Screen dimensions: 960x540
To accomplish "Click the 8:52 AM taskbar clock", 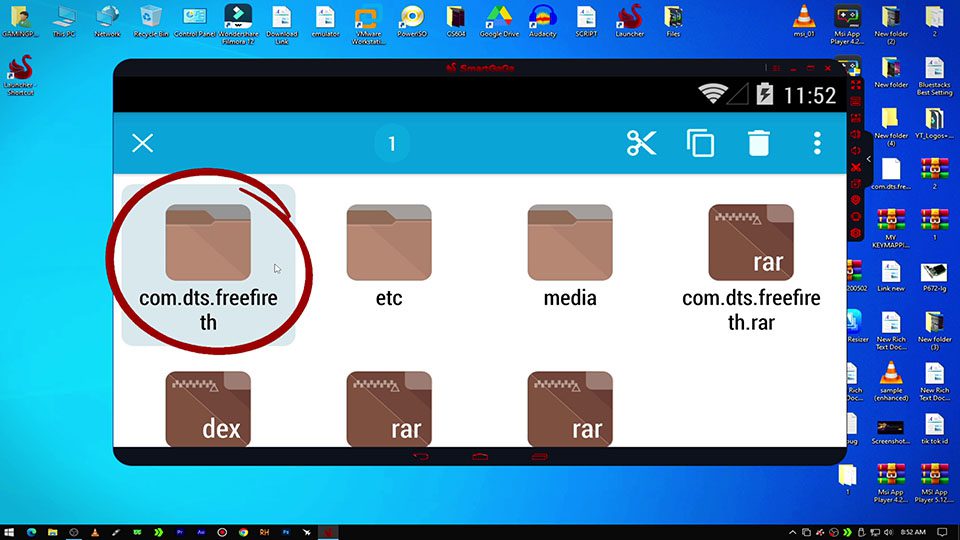I will point(913,533).
